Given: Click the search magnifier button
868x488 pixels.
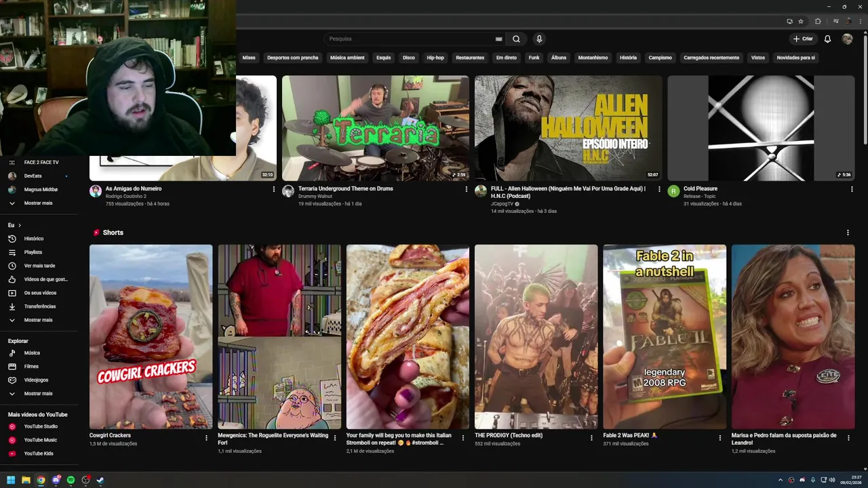Looking at the screenshot, I should point(516,39).
